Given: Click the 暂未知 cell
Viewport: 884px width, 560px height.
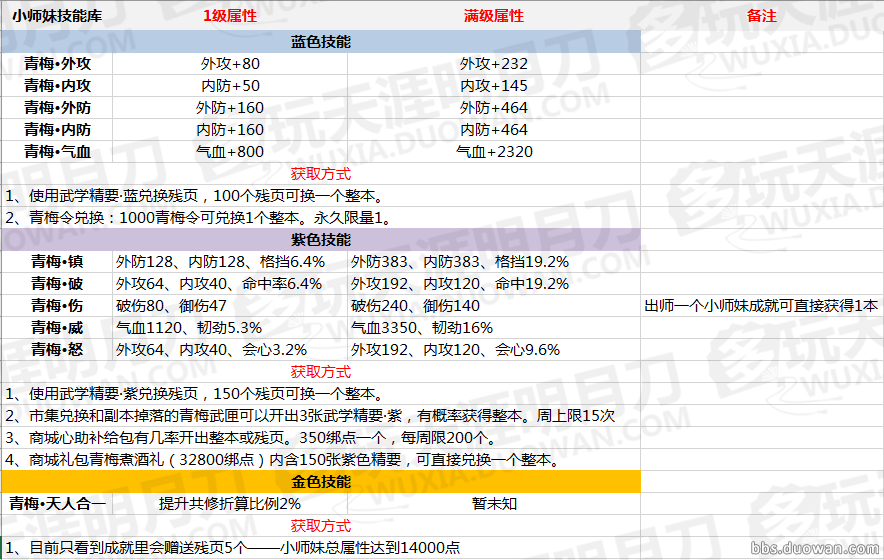Looking at the screenshot, I should [494, 504].
